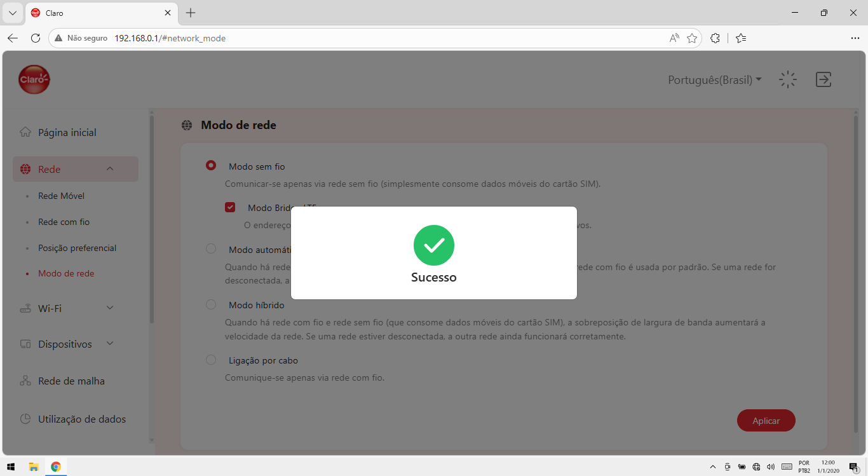The image size is (868, 476).
Task: Click the Aplicar button
Action: click(x=766, y=421)
